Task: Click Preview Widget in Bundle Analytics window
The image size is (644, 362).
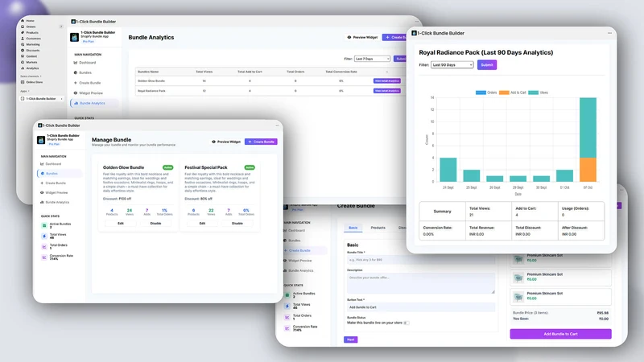Action: pos(362,37)
